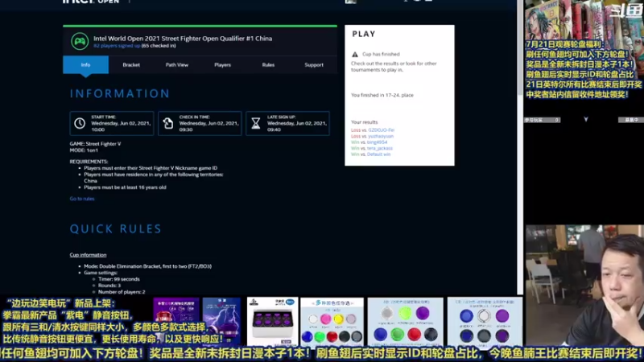Click the Intel Open logo at top

click(91, 2)
